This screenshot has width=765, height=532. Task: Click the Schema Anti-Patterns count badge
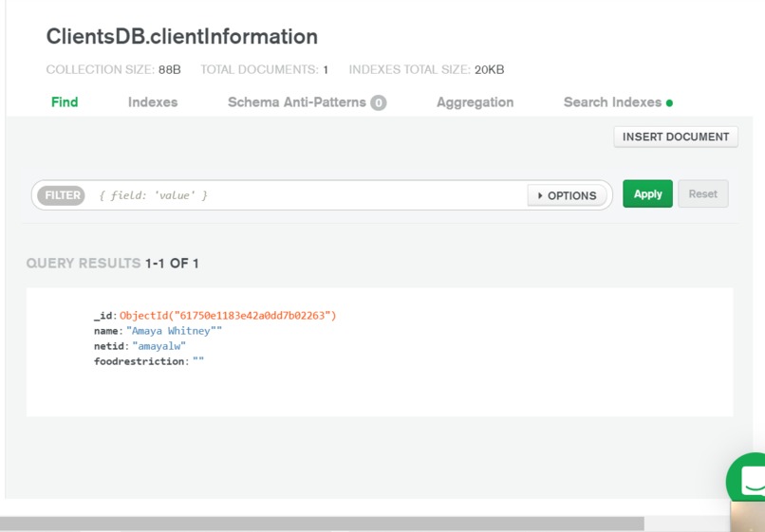tap(379, 102)
